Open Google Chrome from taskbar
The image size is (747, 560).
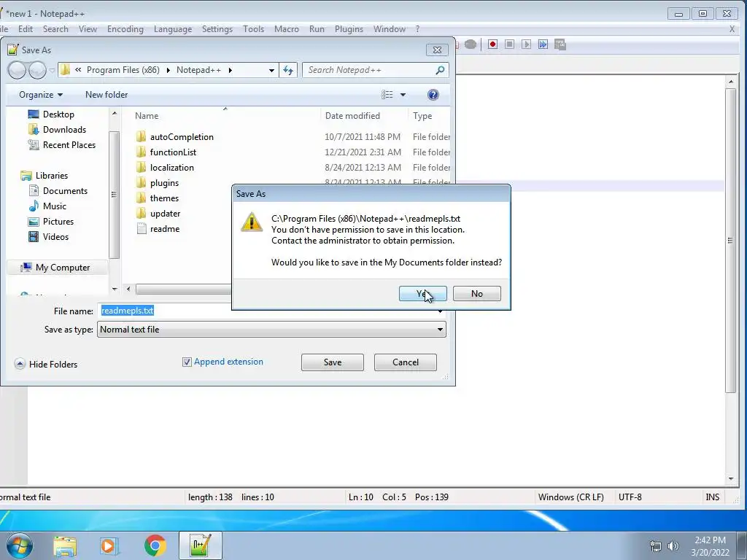click(155, 545)
